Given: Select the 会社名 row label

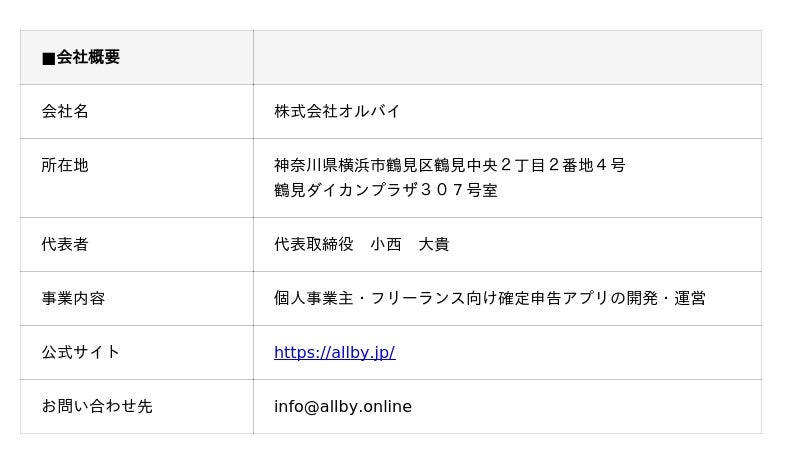Looking at the screenshot, I should click(x=65, y=111).
